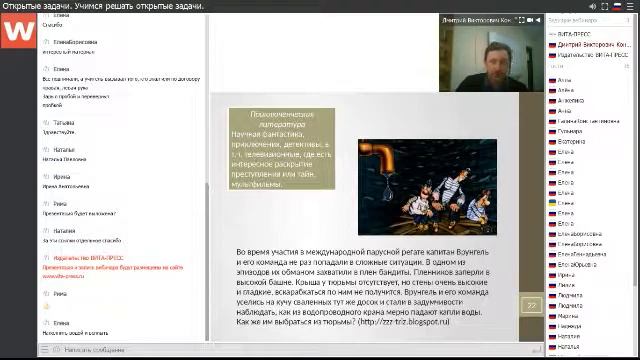
Task: Open emoji picker in chat input
Action: pyautogui.click(x=57, y=350)
